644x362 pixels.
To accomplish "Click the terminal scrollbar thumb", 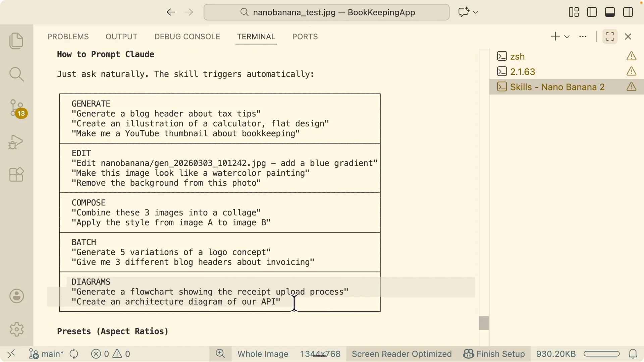I will pyautogui.click(x=484, y=323).
